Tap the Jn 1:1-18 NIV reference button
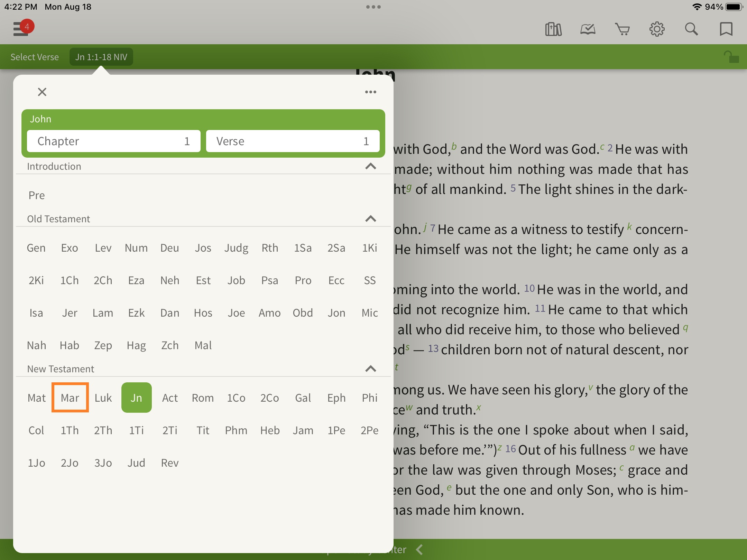The height and width of the screenshot is (560, 747). coord(101,57)
